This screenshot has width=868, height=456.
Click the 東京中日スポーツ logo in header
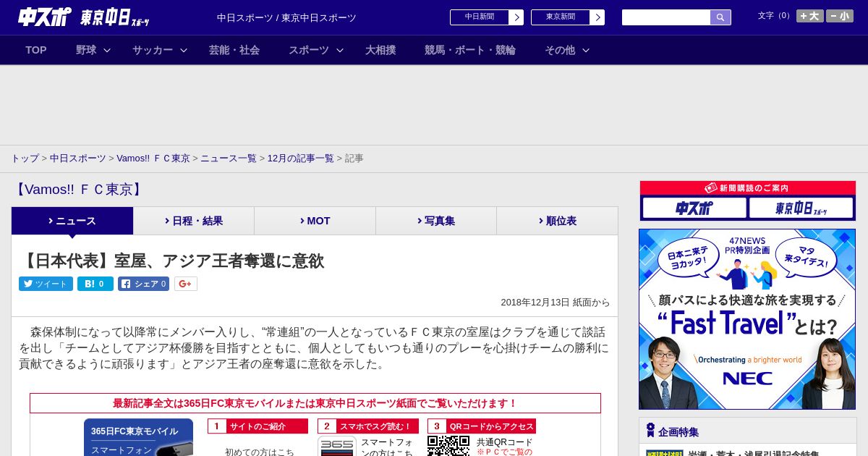point(115,18)
